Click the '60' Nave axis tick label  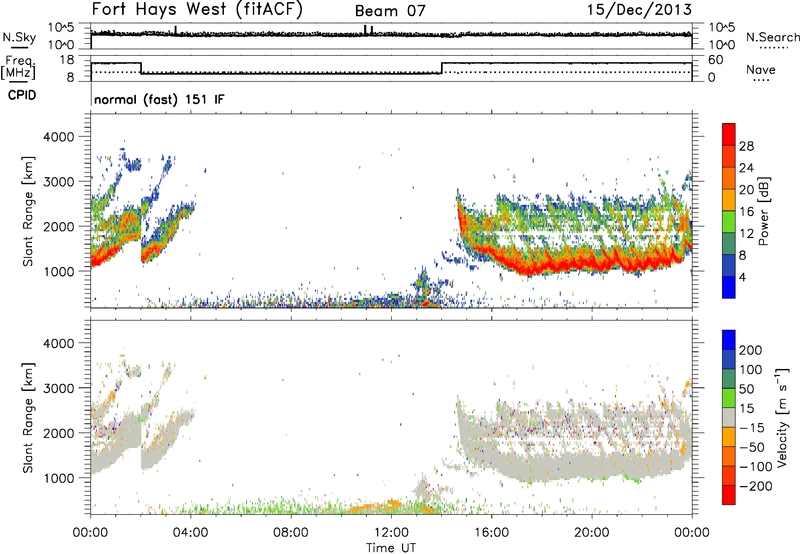tap(716, 60)
